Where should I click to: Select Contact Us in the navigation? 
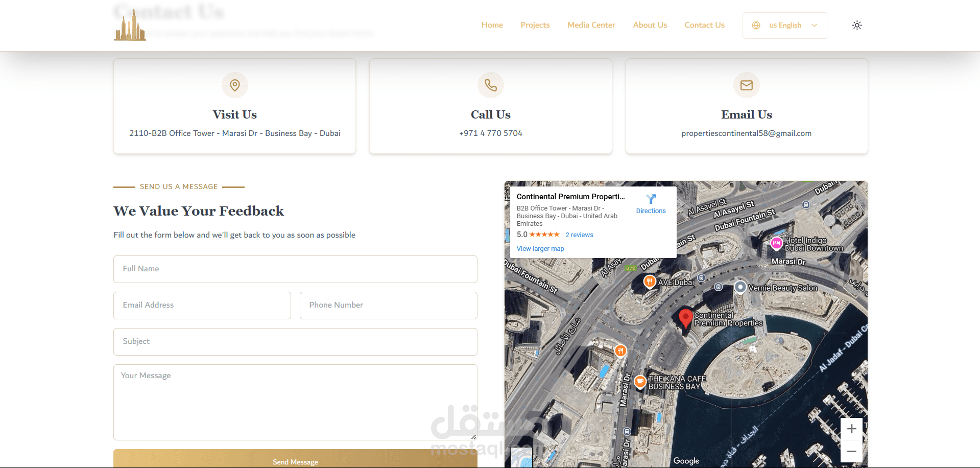click(704, 25)
